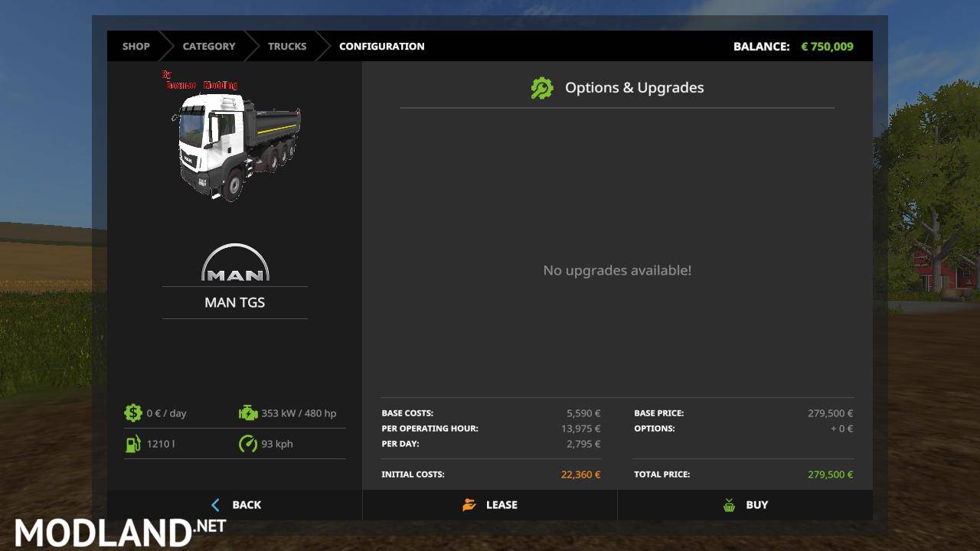
Task: Click the MAN brand logo
Action: (x=235, y=262)
